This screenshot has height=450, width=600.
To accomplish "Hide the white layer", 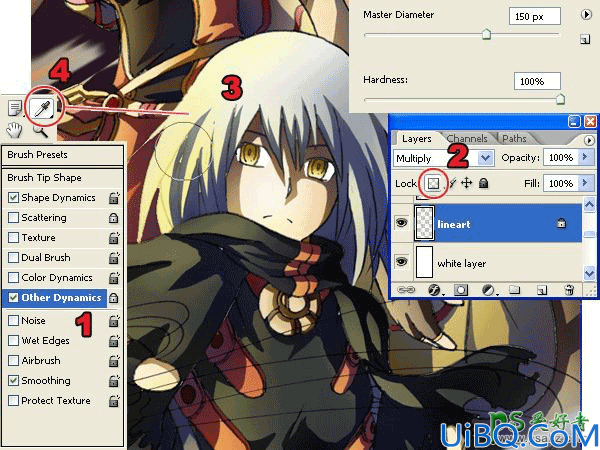I will coord(401,262).
